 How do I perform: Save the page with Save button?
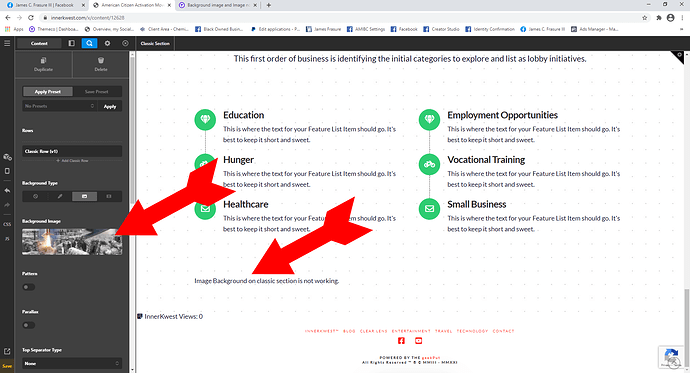click(7, 366)
